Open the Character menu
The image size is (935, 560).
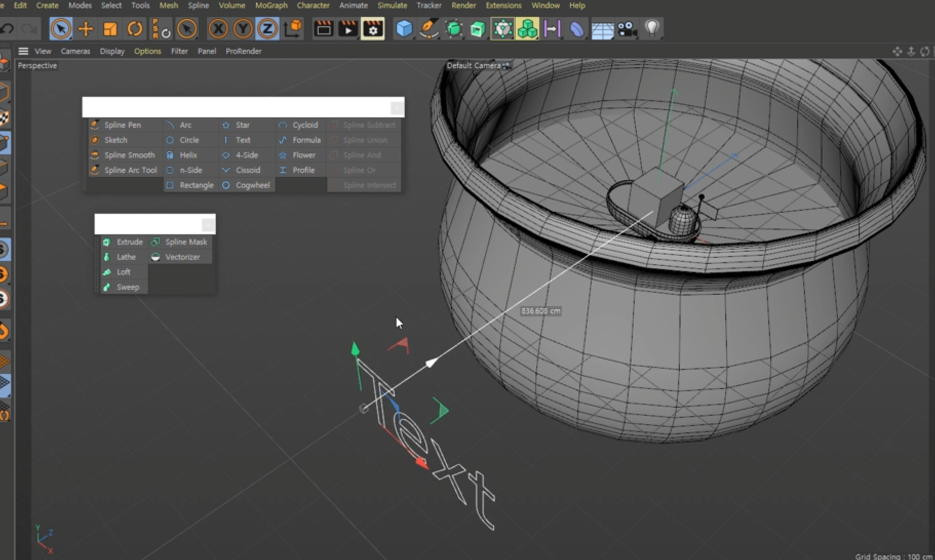pyautogui.click(x=313, y=5)
